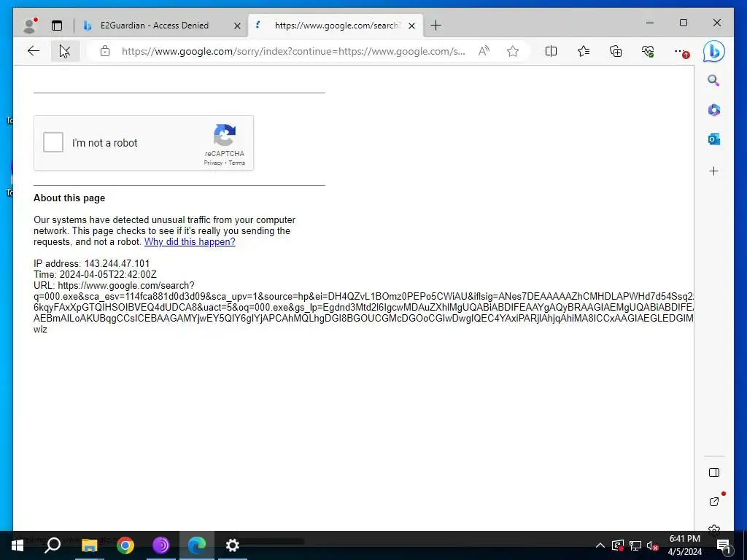Open the Bing Copilot sidebar button
This screenshot has width=747, height=560.
point(713,52)
